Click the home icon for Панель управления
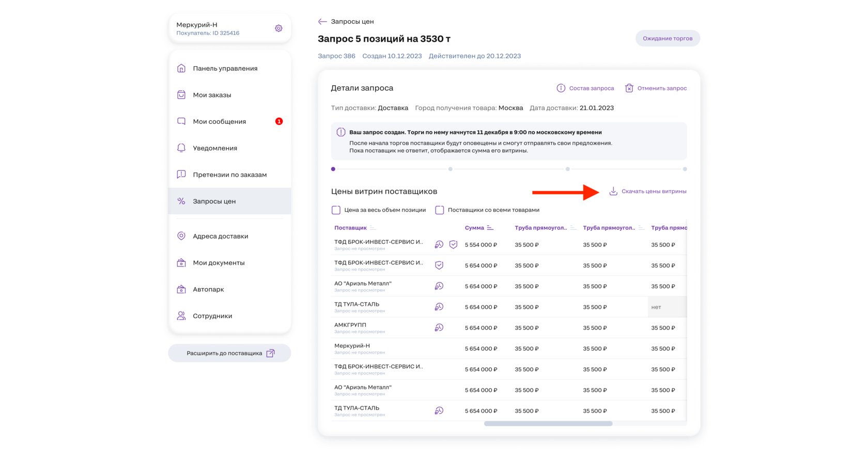This screenshot has width=868, height=456. pyautogui.click(x=181, y=68)
